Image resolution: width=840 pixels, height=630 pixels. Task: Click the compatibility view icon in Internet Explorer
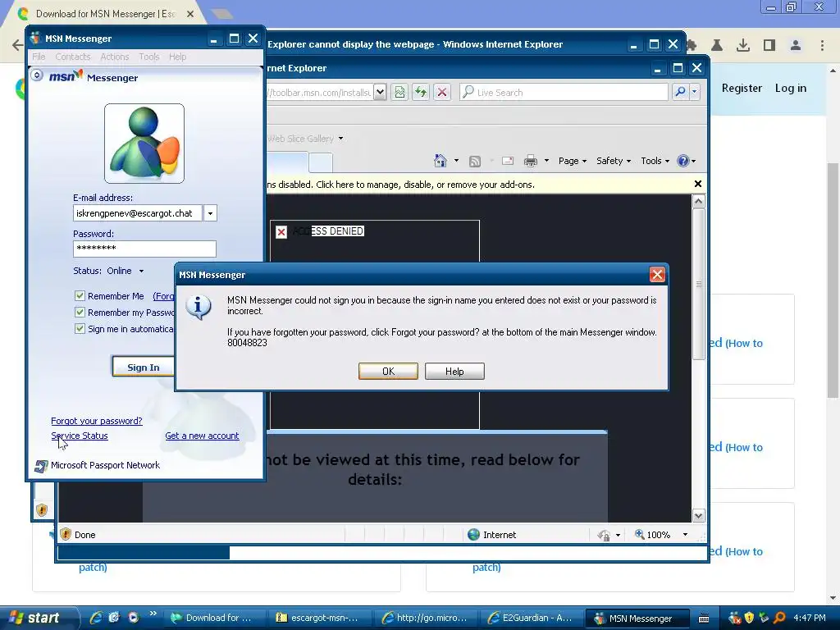(x=399, y=92)
